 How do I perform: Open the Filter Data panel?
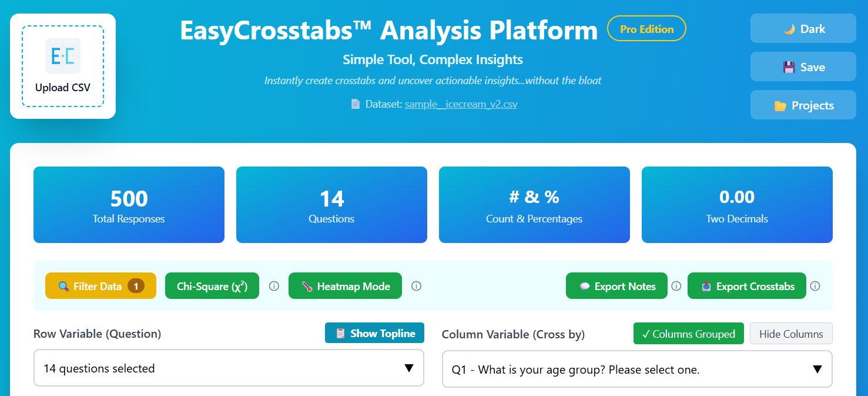tap(100, 286)
